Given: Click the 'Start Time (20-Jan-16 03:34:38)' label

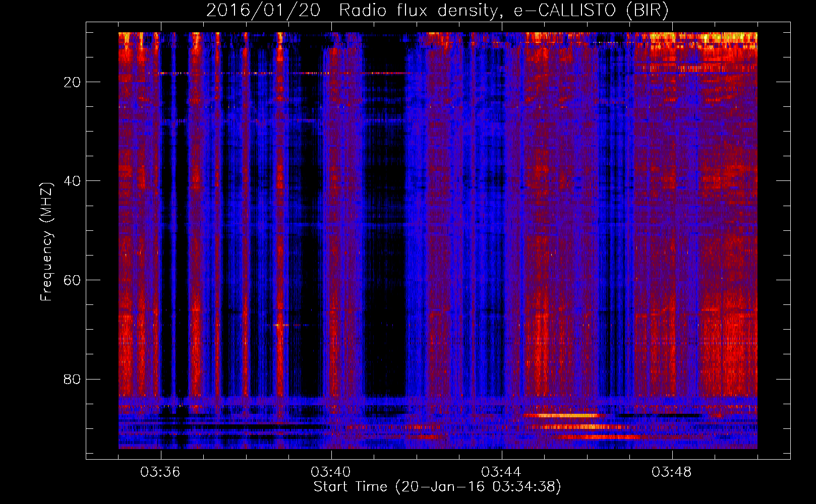Looking at the screenshot, I should coord(437,487).
